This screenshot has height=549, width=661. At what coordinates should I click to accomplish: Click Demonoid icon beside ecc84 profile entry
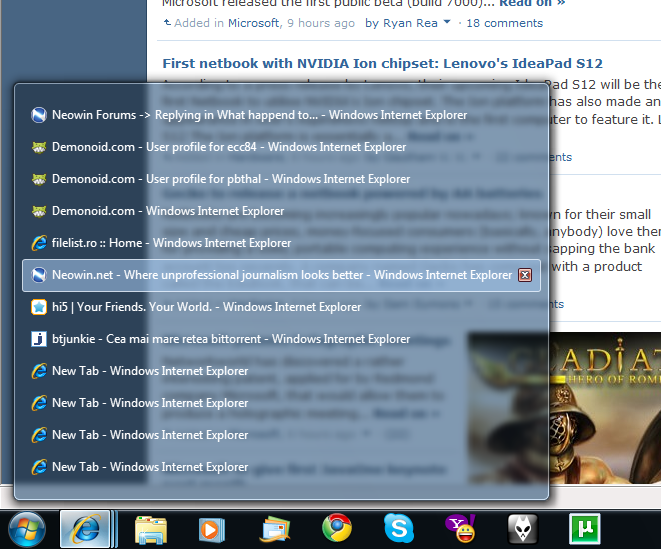pyautogui.click(x=39, y=147)
